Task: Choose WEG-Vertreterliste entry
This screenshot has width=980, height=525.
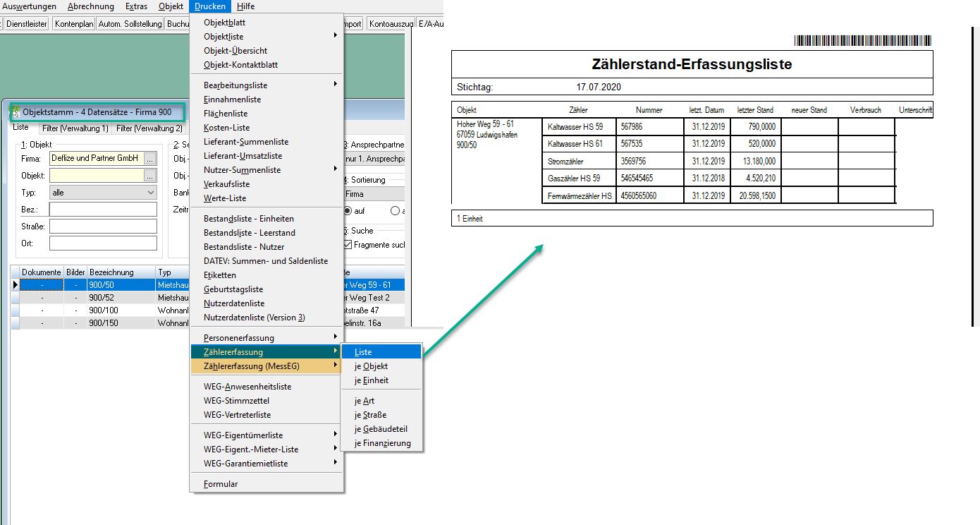Action: pos(267,415)
